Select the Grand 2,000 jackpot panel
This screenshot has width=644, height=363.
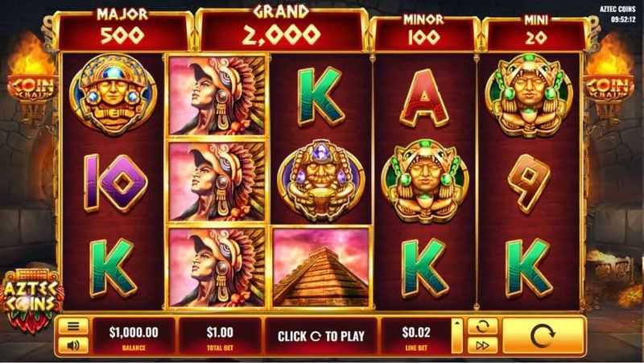coord(281,29)
